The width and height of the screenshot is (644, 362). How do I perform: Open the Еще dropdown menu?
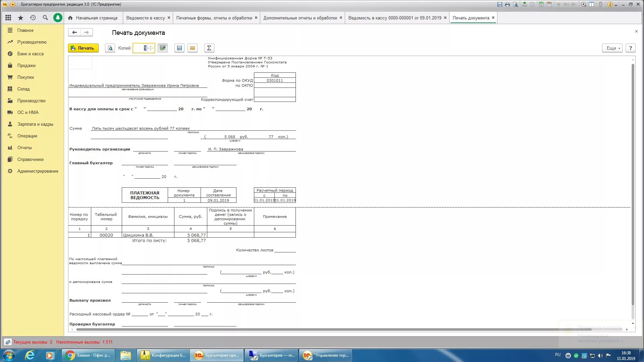[x=612, y=48]
